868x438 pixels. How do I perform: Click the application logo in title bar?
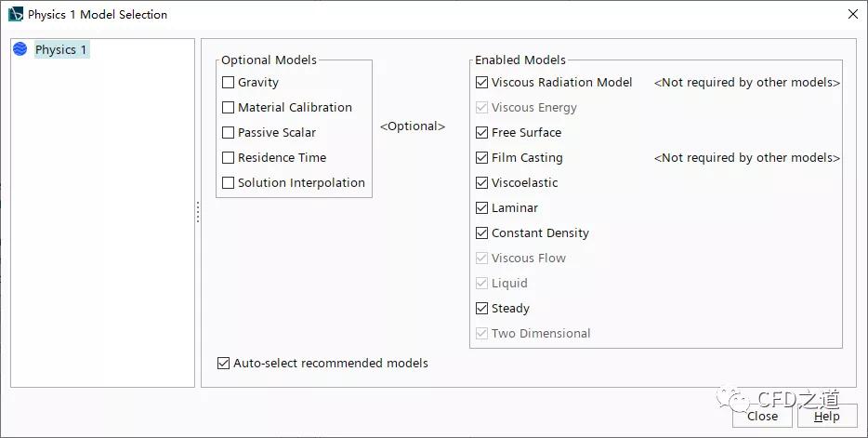(x=16, y=14)
